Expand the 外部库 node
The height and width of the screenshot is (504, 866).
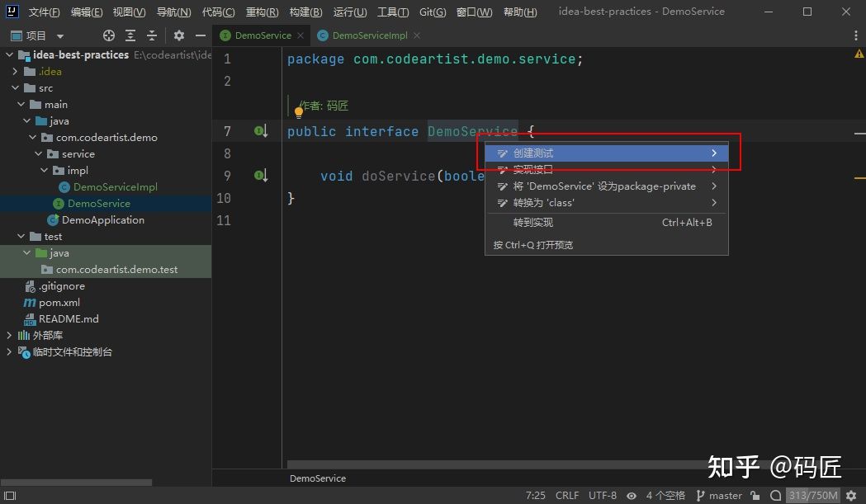coord(9,335)
